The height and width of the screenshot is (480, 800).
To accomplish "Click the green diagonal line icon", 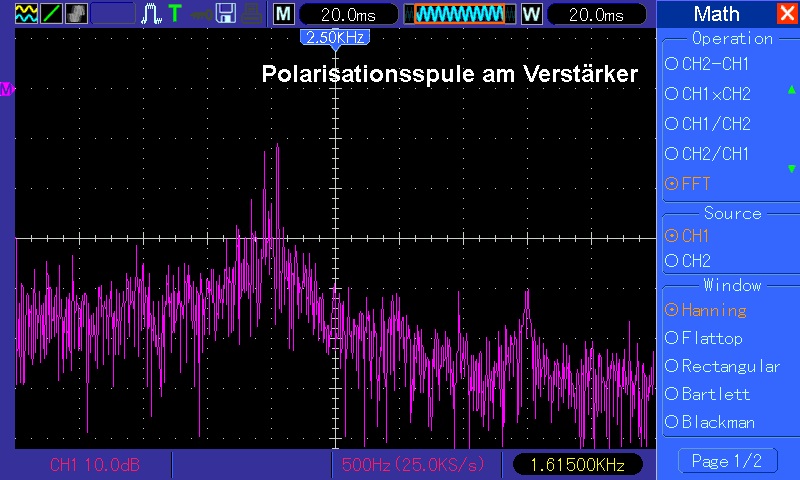I will (x=52, y=14).
